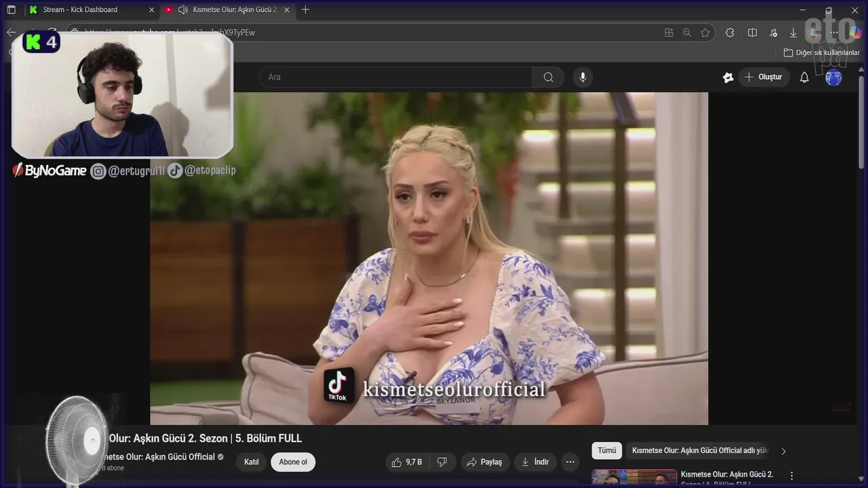Go back to the previous page
Screen dimensions: 868x488
(x=11, y=32)
